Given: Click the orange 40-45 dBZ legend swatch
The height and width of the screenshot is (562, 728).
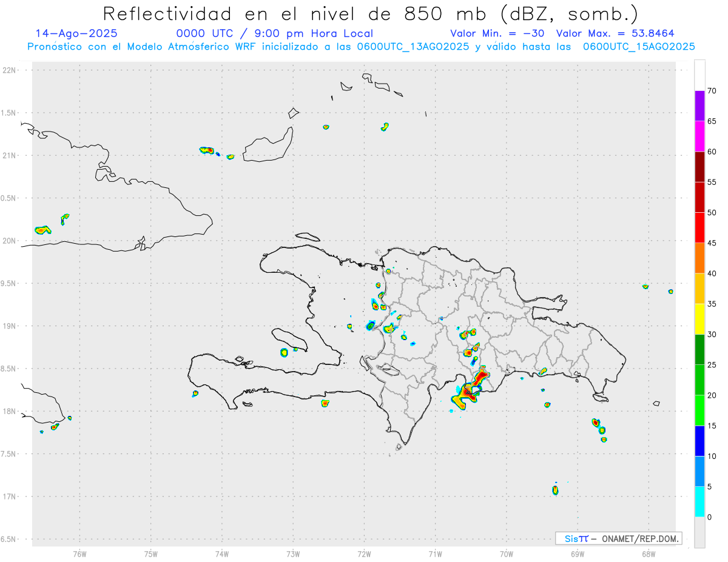Looking at the screenshot, I should coord(699,258).
